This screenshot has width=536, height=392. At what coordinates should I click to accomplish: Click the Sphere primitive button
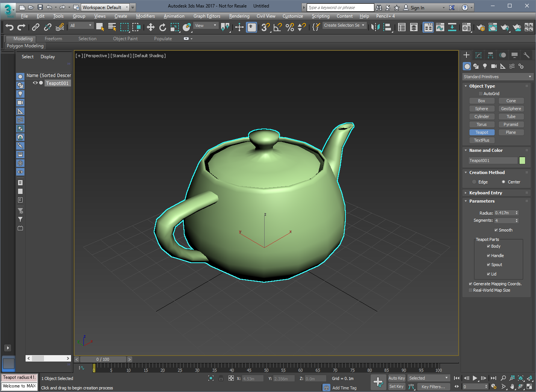[481, 109]
